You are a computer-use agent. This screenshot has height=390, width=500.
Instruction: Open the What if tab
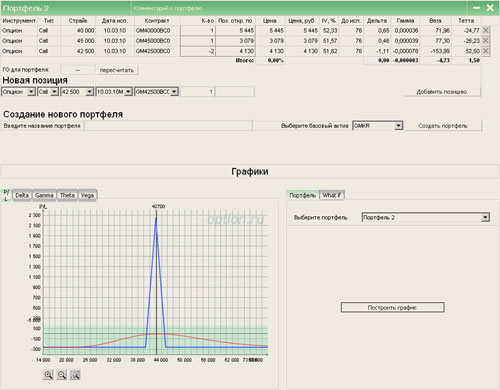click(x=331, y=195)
